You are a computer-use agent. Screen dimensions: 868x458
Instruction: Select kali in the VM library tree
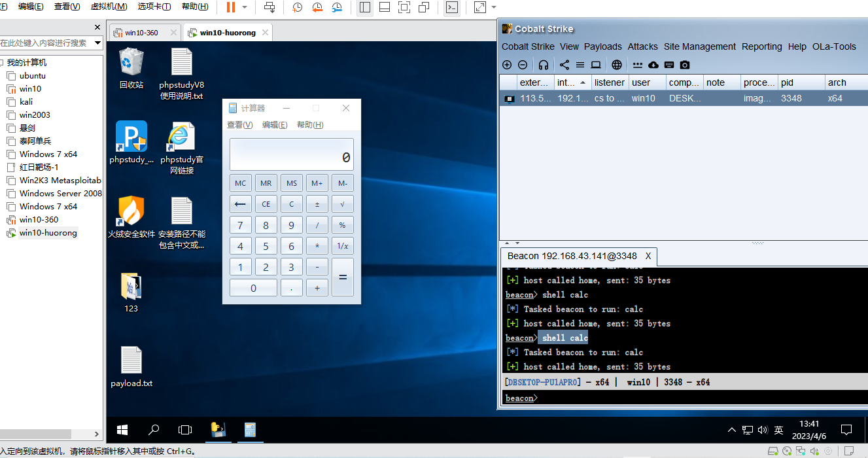tap(26, 101)
